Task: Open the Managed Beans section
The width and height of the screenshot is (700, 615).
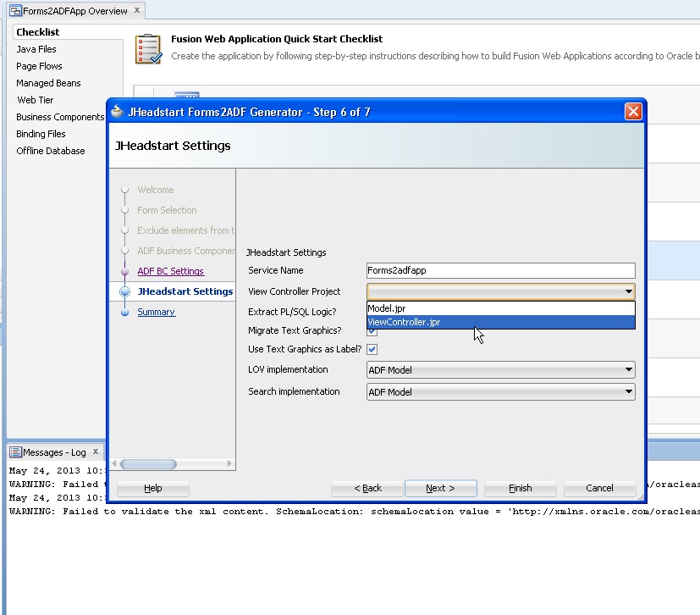Action: point(48,83)
